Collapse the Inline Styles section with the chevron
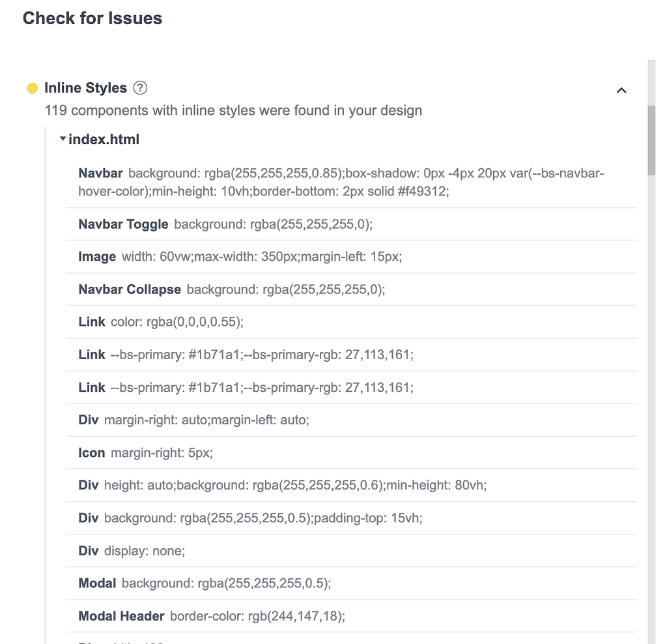 tap(621, 90)
